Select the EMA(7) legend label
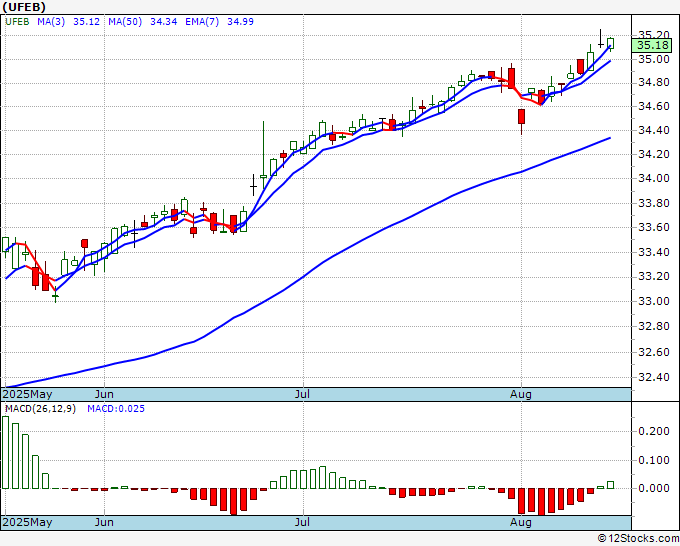This screenshot has height=546, width=680. tap(202, 22)
